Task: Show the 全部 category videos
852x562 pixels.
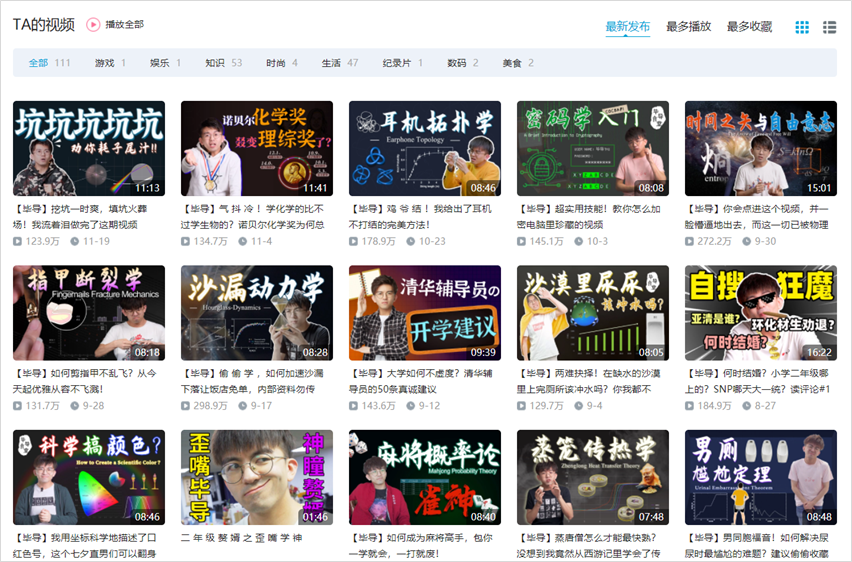Action: pos(38,63)
